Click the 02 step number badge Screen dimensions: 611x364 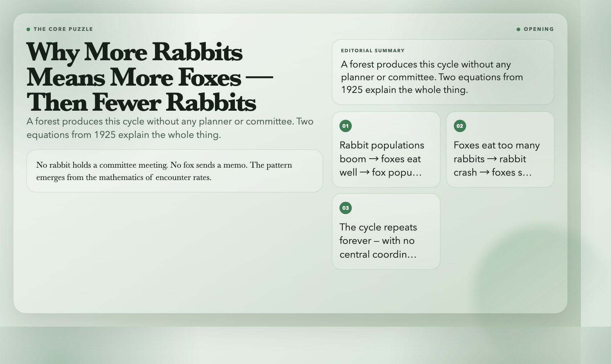pos(460,126)
